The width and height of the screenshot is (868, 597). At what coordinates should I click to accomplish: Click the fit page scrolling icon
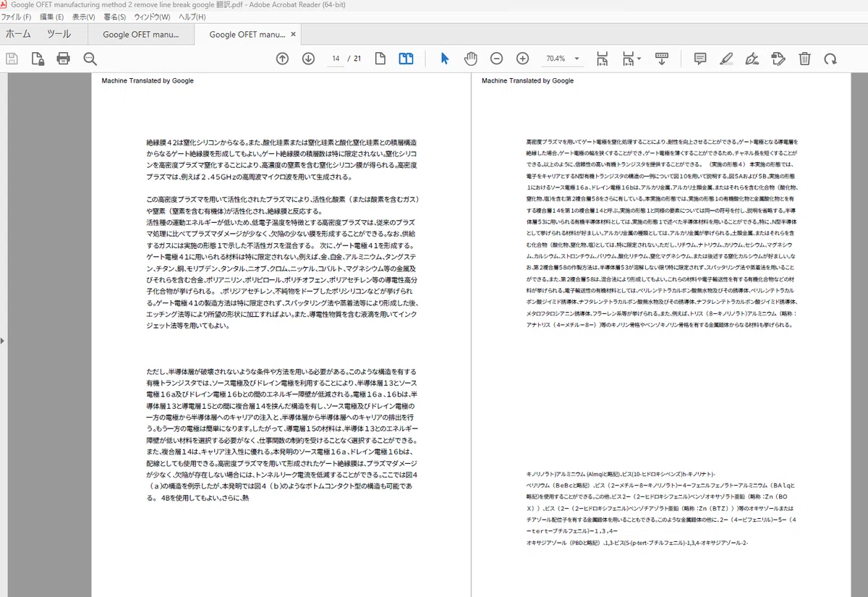[x=602, y=59]
